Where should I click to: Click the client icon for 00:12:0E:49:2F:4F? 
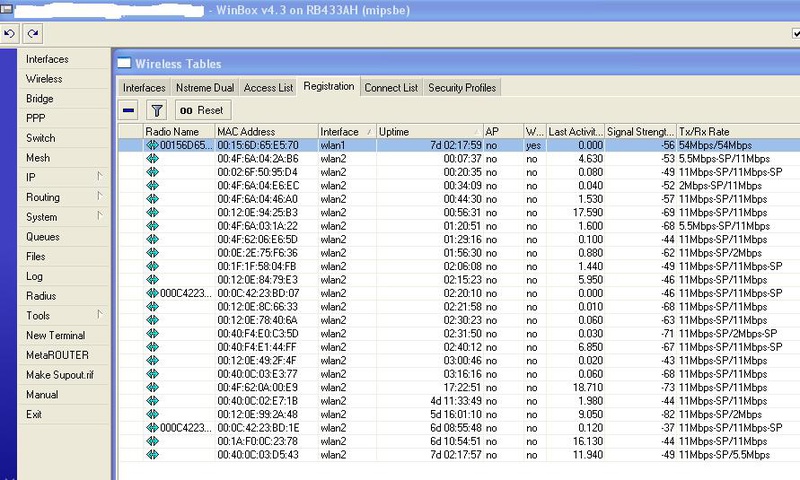[152, 360]
